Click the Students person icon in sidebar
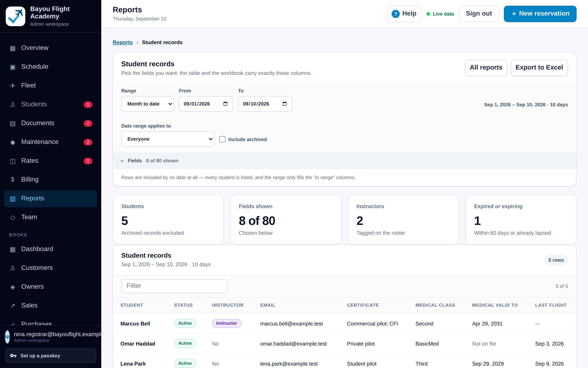 (x=13, y=104)
